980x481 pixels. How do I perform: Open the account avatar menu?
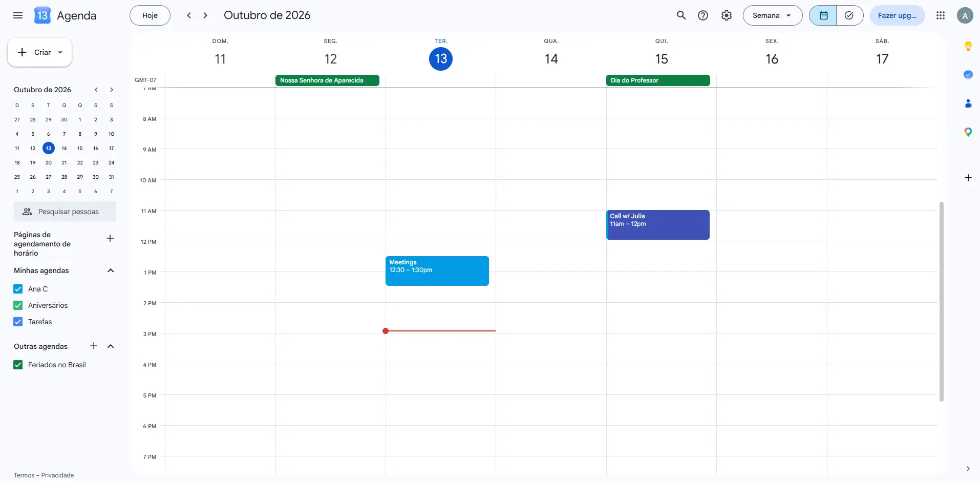tap(965, 15)
